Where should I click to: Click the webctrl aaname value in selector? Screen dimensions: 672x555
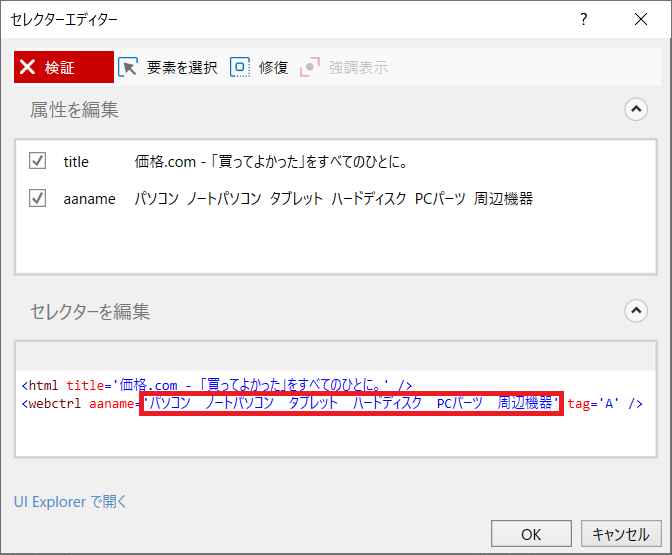point(351,403)
